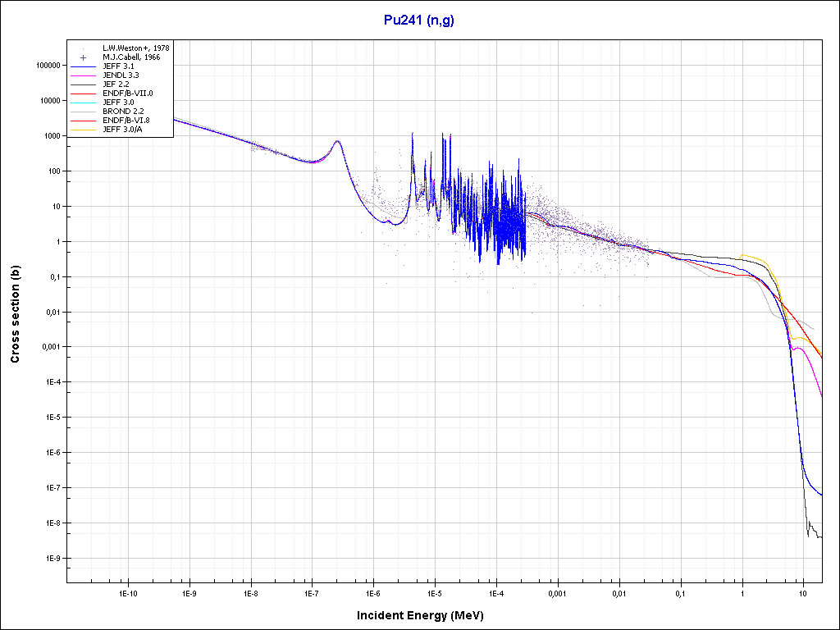Click the cyan JEFF 3.0 legend line

tap(84, 103)
